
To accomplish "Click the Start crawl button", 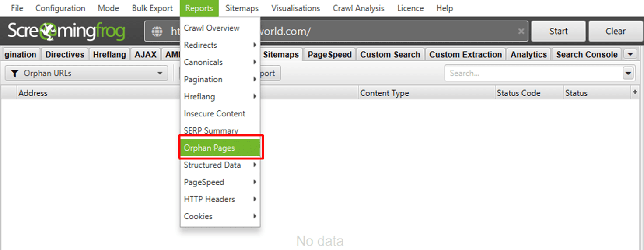I will (x=558, y=31).
